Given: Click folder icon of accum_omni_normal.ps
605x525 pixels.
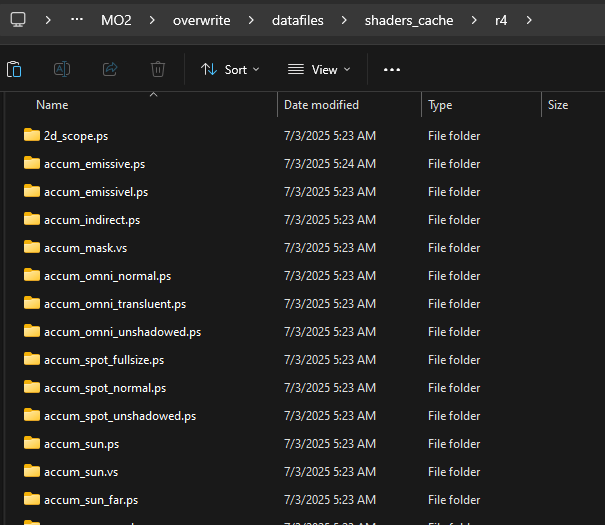Looking at the screenshot, I should [x=32, y=275].
